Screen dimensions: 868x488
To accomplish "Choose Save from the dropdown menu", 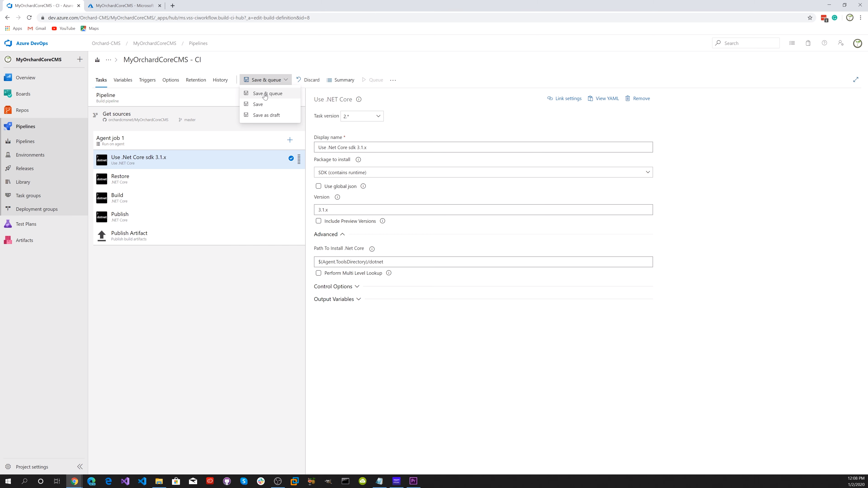I will point(270,104).
